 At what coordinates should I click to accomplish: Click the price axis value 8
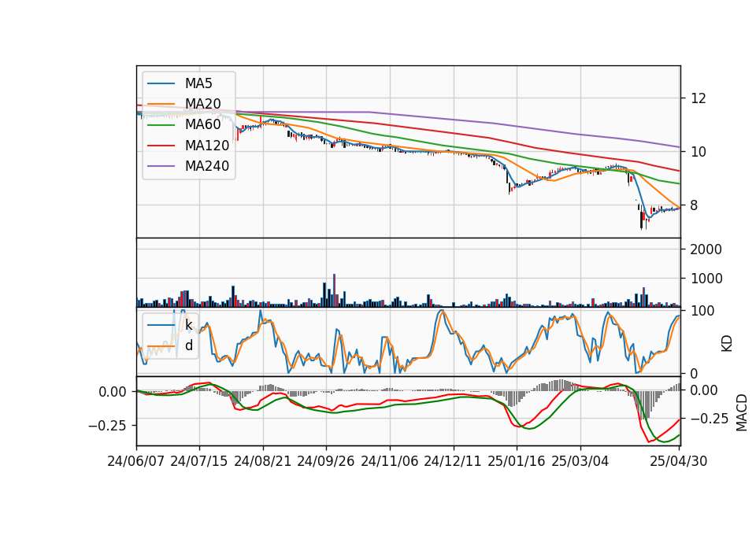click(695, 205)
